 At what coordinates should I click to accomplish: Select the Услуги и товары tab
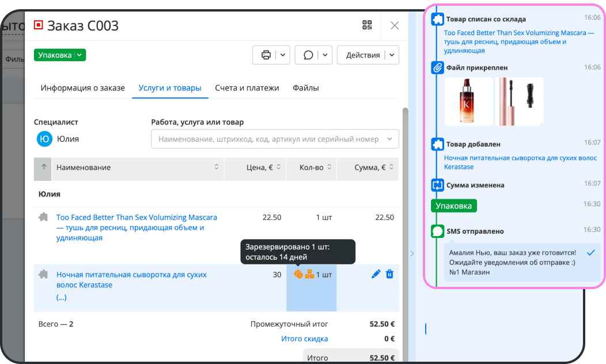(170, 88)
